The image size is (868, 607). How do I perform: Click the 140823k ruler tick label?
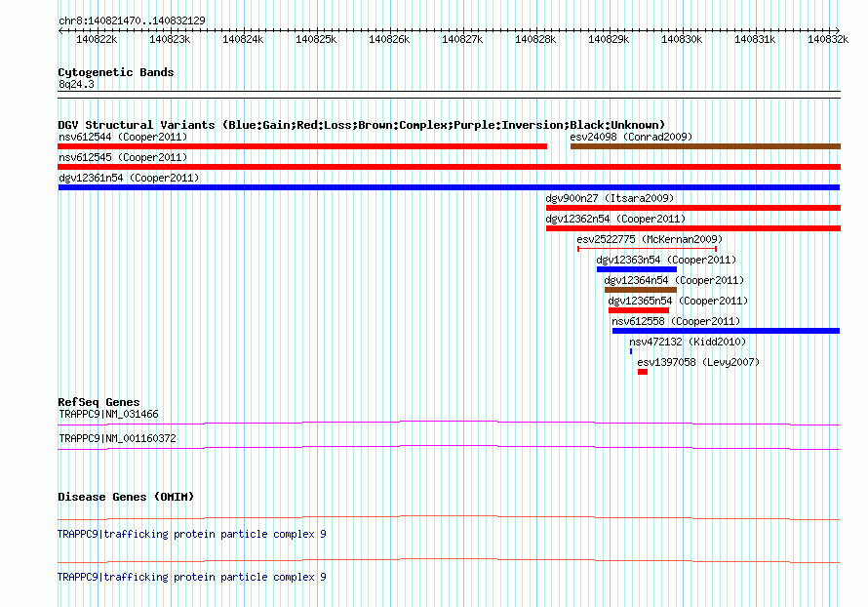tap(170, 39)
